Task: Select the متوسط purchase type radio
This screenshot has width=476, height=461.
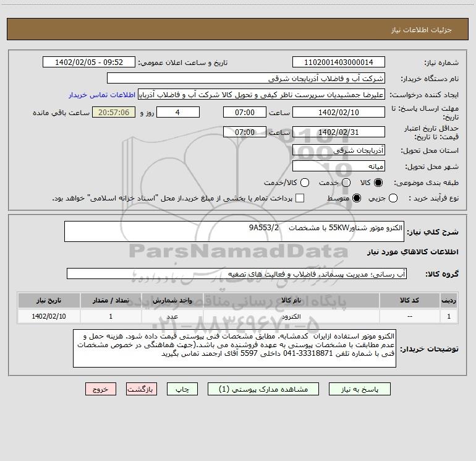Action: point(357,198)
